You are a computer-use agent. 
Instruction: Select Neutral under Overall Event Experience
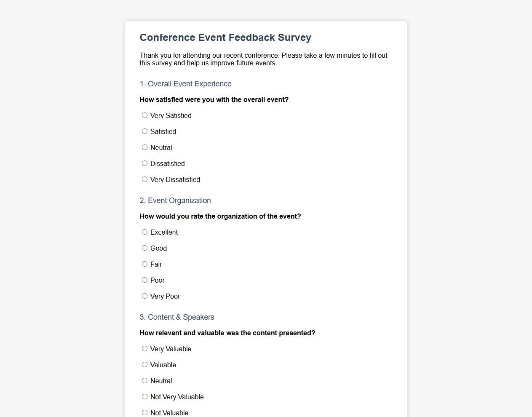pos(144,147)
